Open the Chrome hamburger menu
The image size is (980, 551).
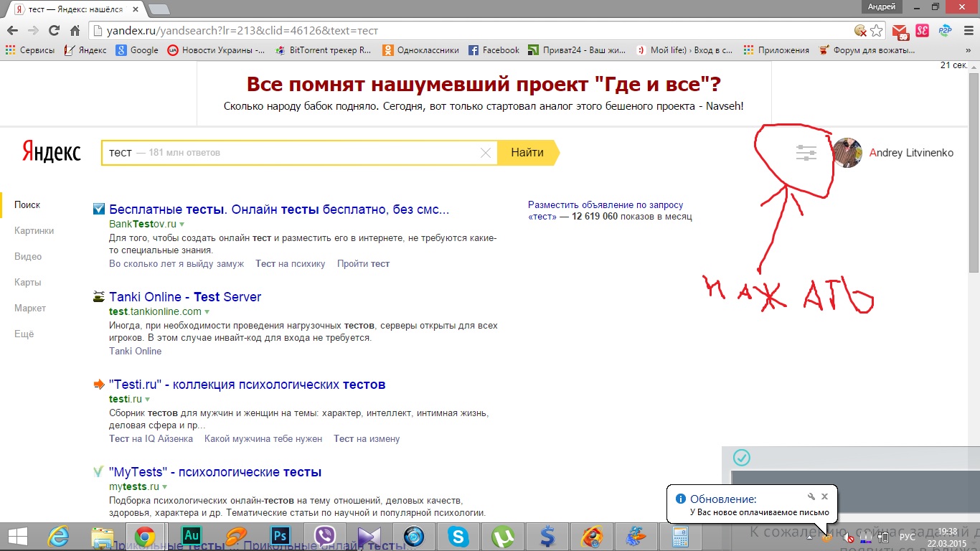(x=967, y=31)
